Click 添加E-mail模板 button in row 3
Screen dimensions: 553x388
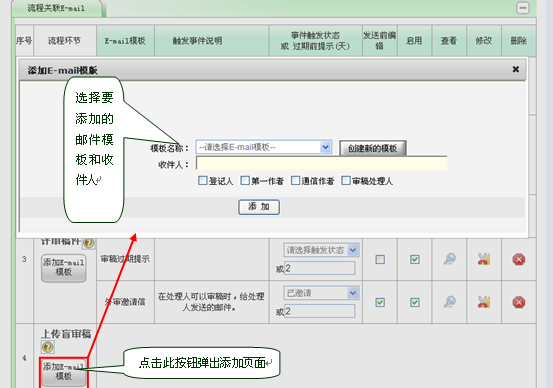(x=63, y=268)
